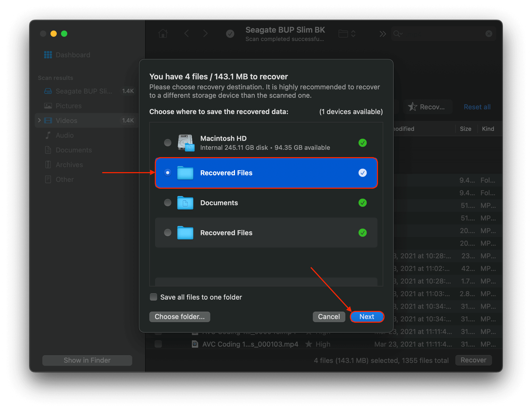Image resolution: width=532 pixels, height=411 pixels.
Task: Click the home icon in the toolbar
Action: [163, 33]
